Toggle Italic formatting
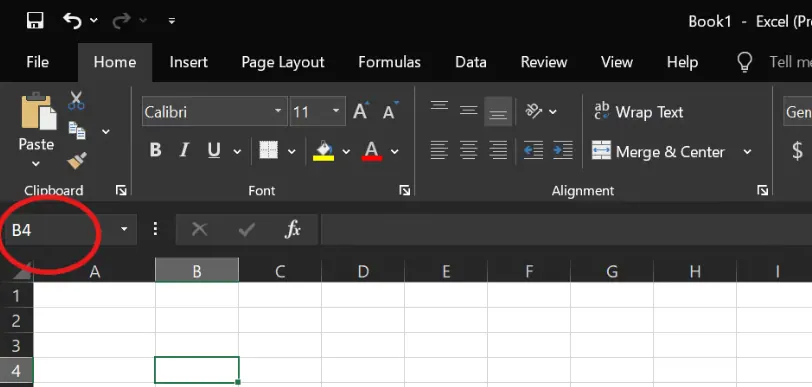Screen dimensions: 812x387 pos(184,151)
